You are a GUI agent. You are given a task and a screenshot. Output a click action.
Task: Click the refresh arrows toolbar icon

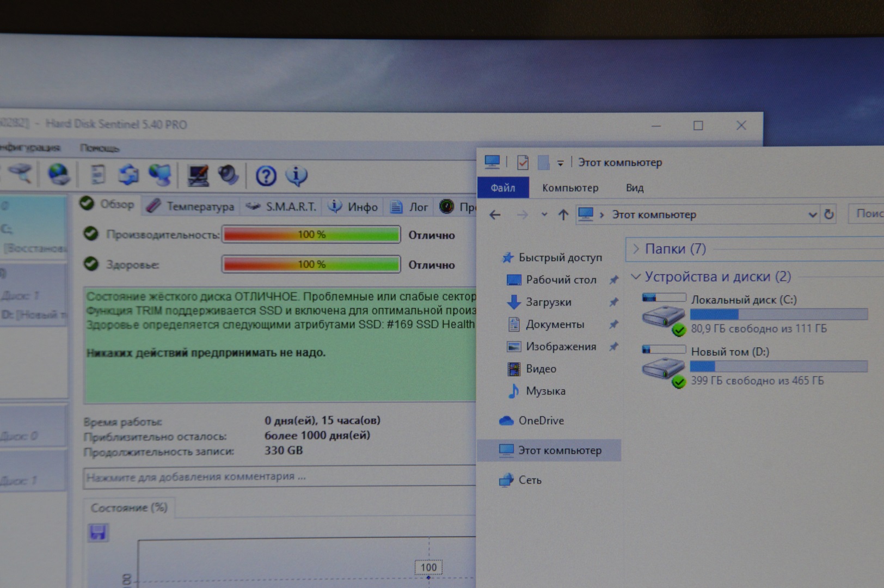pyautogui.click(x=129, y=175)
